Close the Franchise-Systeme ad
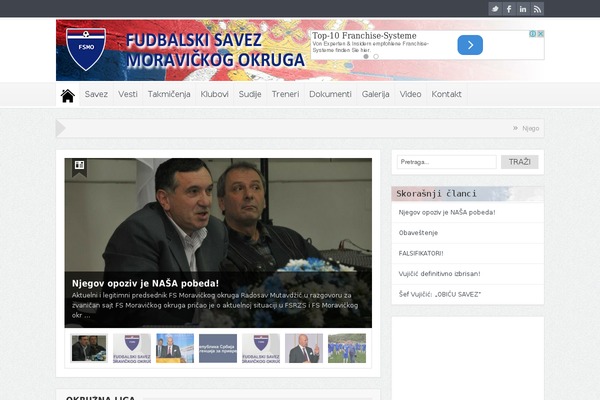Image resolution: width=600 pixels, height=400 pixels. [540, 34]
